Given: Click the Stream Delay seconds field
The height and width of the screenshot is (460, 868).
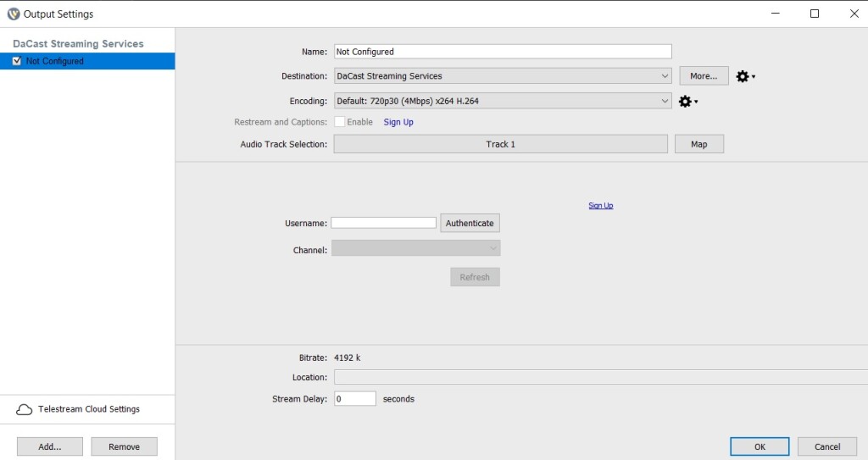Looking at the screenshot, I should 354,398.
